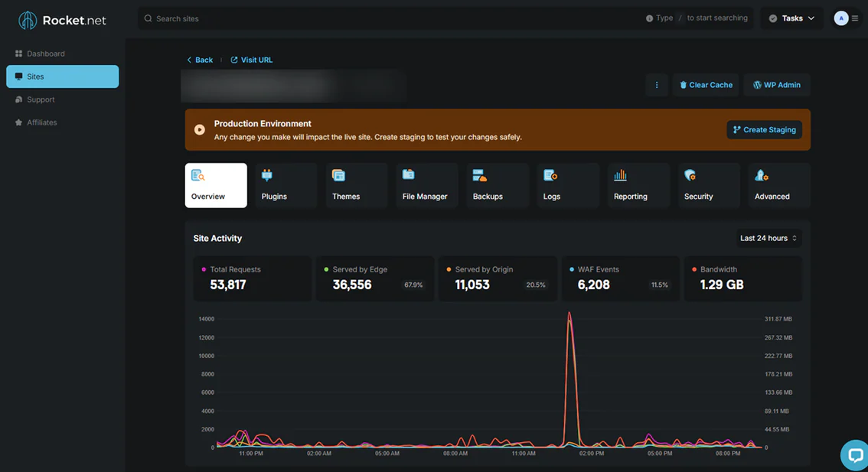
Task: Click the 20.5% origin percentage badge
Action: (x=536, y=285)
